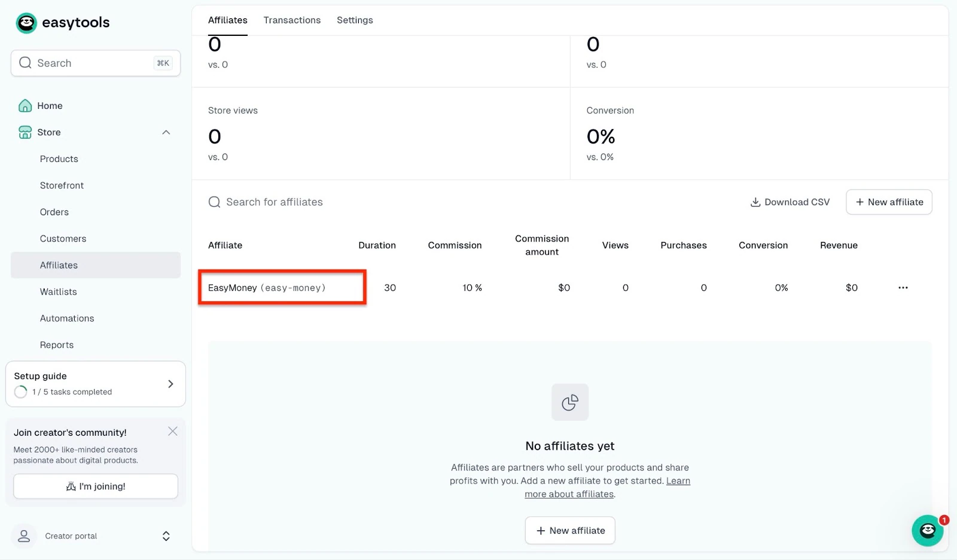Click the Revenue column header
This screenshot has height=560, width=957.
[839, 245]
